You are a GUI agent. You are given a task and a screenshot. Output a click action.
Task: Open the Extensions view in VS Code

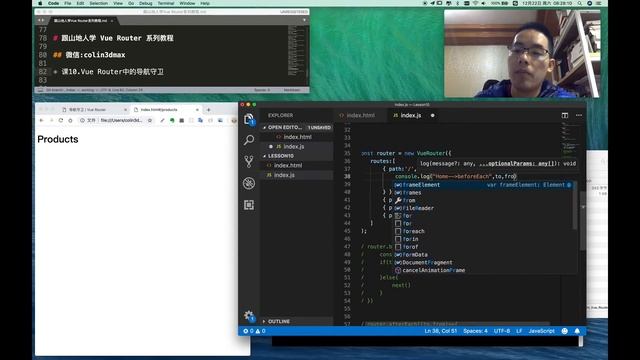click(x=249, y=204)
